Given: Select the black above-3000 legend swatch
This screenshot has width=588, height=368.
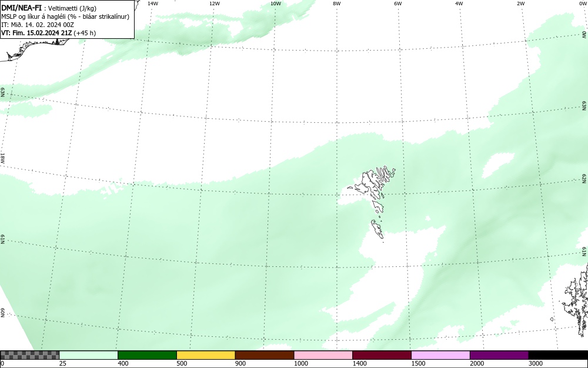Looking at the screenshot, I should tap(558, 355).
